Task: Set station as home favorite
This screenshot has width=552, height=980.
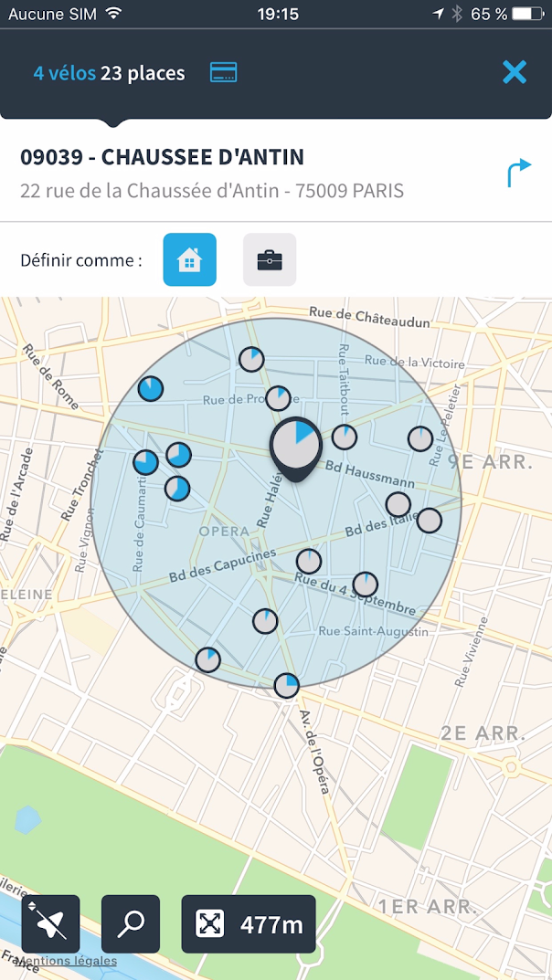Action: (190, 260)
